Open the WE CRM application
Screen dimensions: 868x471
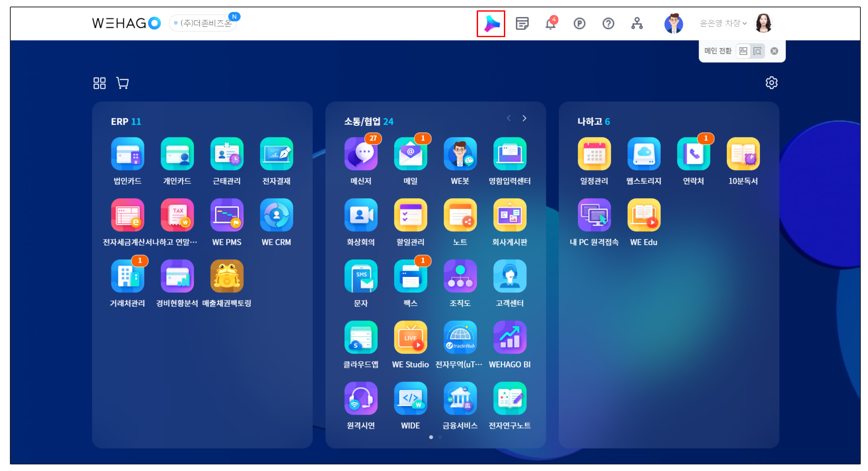(276, 215)
